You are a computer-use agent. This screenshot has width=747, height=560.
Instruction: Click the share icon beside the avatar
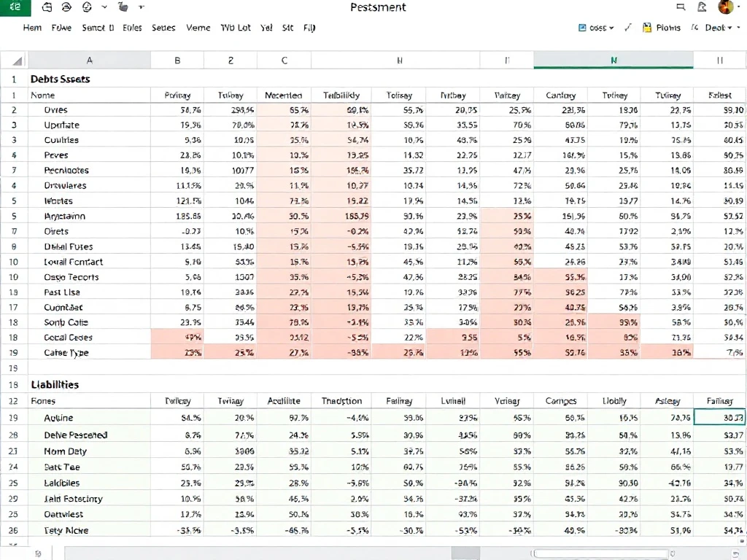click(x=702, y=7)
